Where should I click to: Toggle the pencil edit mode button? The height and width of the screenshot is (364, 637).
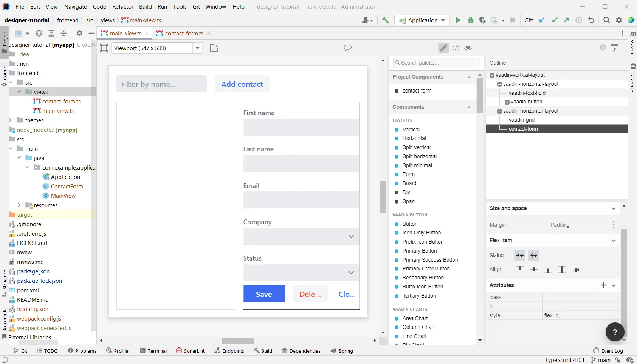pyautogui.click(x=443, y=48)
